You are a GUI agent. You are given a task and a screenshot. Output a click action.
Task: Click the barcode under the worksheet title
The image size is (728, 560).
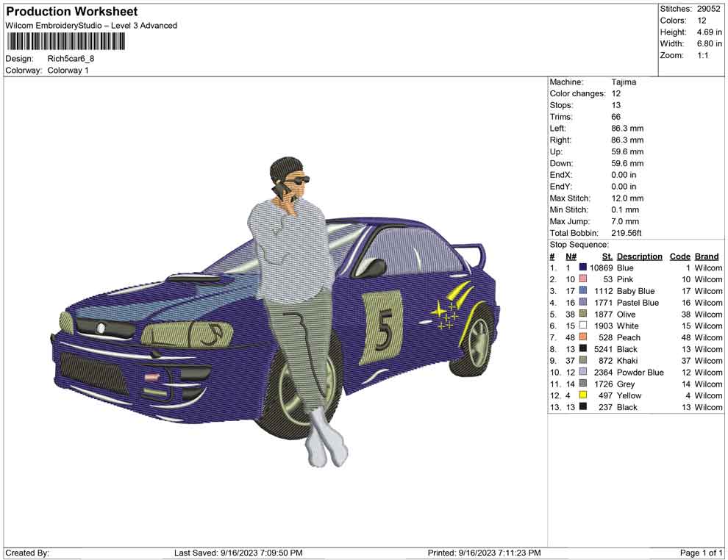tap(66, 41)
